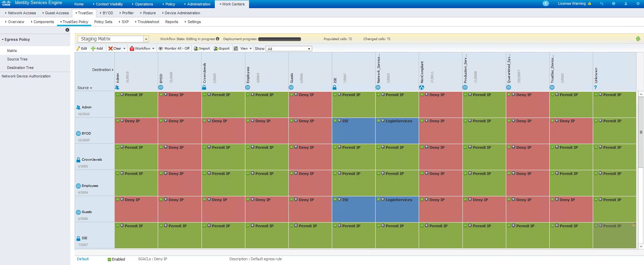The image size is (644, 265).
Task: Open the Policy Sets tab
Action: tap(103, 22)
